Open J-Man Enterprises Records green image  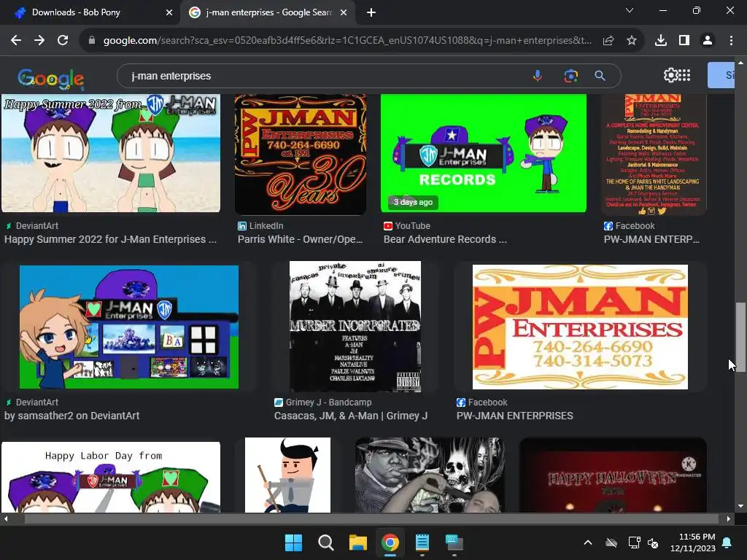pyautogui.click(x=484, y=153)
